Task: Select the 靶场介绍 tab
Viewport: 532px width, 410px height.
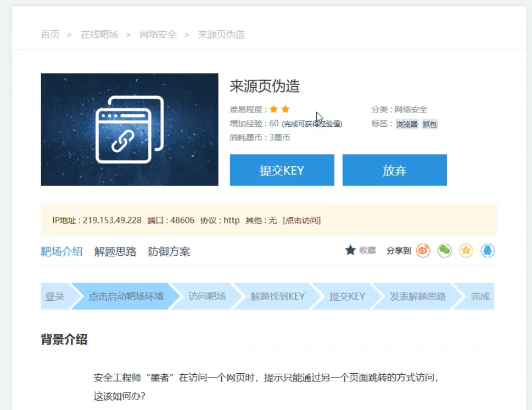Action: click(61, 252)
